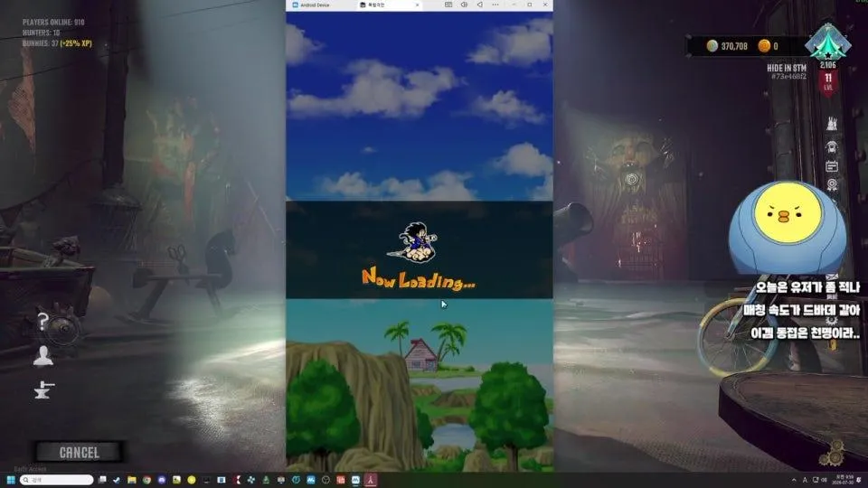This screenshot has width=868, height=488.
Task: Open the bunnies group icon in right sidebar
Action: tap(832, 124)
